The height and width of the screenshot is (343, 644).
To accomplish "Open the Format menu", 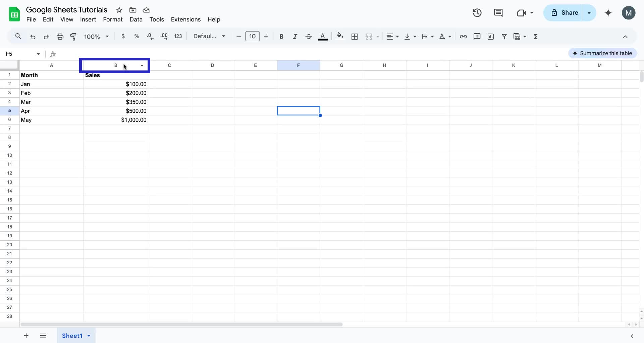I will click(x=112, y=19).
